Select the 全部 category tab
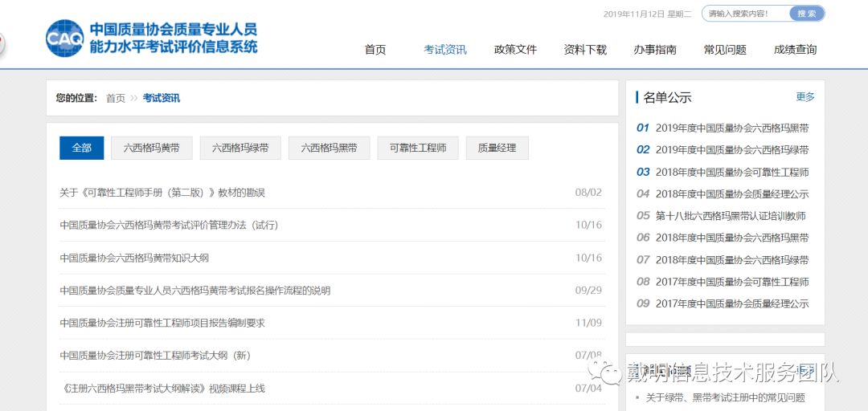The height and width of the screenshot is (411, 868). pyautogui.click(x=81, y=149)
